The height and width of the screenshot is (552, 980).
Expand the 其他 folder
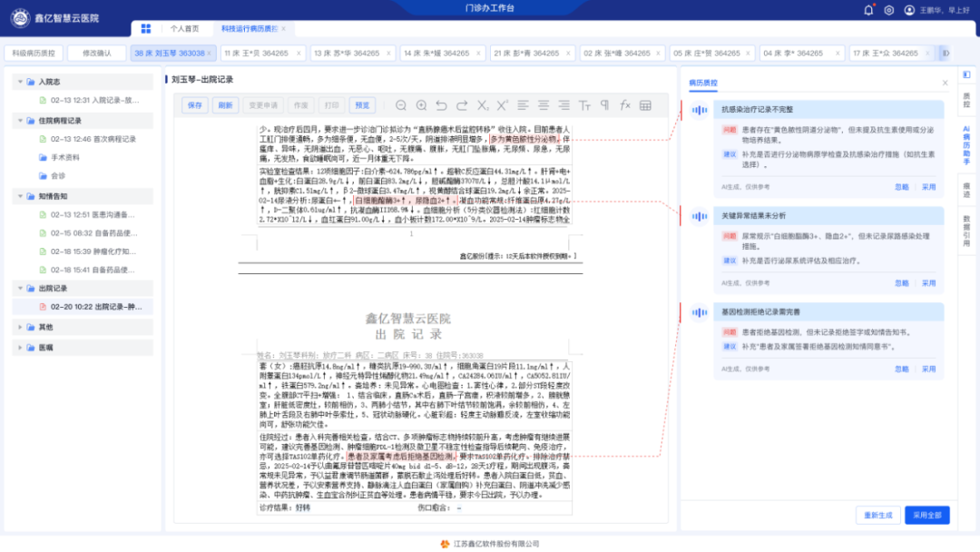pos(20,327)
